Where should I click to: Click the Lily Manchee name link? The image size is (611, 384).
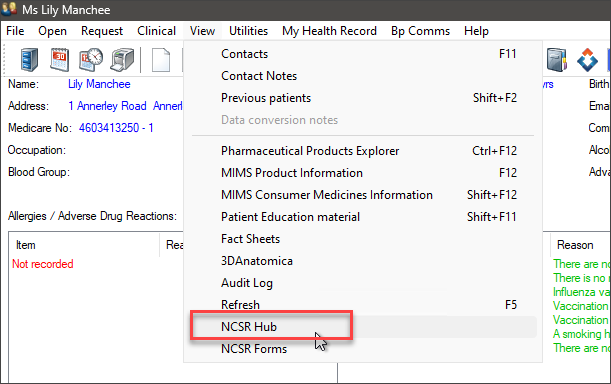[99, 84]
